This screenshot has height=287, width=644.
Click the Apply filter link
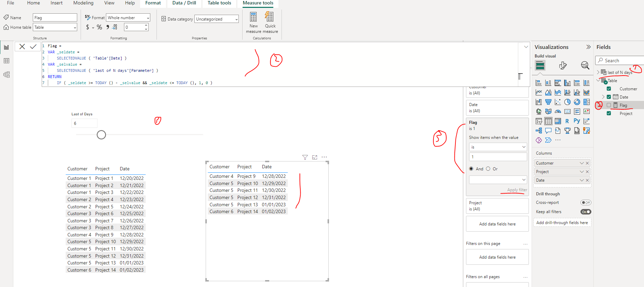(517, 190)
